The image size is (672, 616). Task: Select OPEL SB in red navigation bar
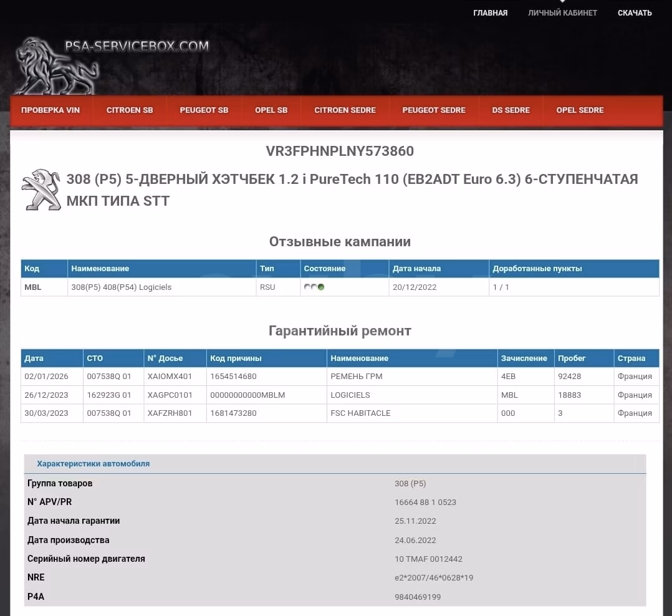(271, 110)
